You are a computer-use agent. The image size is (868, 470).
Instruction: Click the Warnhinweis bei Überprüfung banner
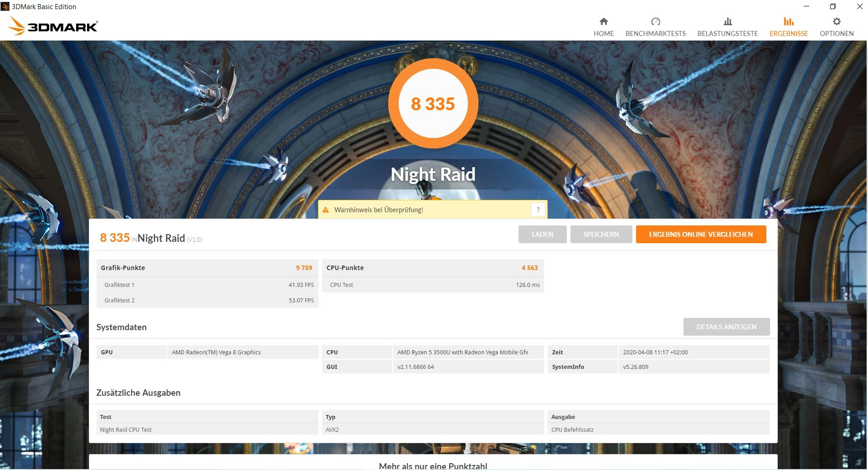pyautogui.click(x=432, y=209)
